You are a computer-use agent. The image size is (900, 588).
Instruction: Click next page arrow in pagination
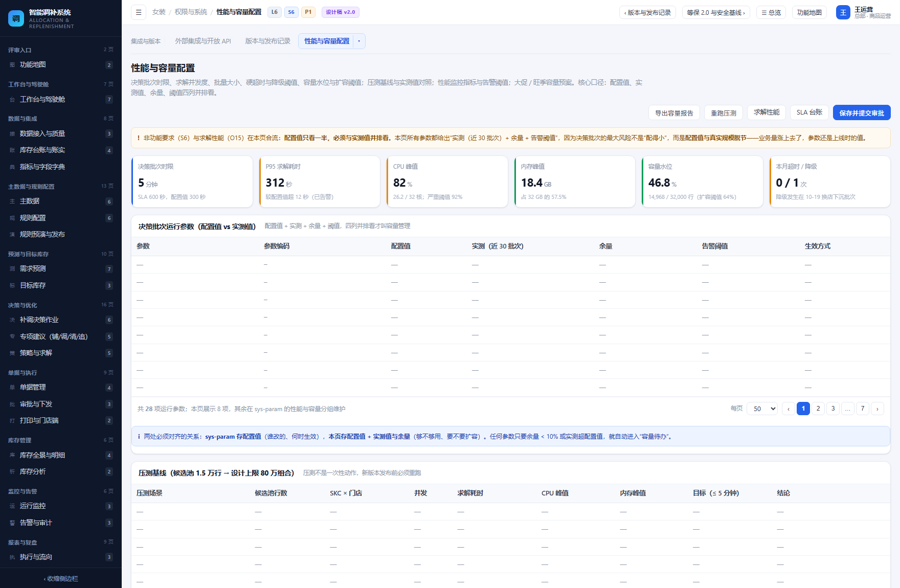pos(877,409)
